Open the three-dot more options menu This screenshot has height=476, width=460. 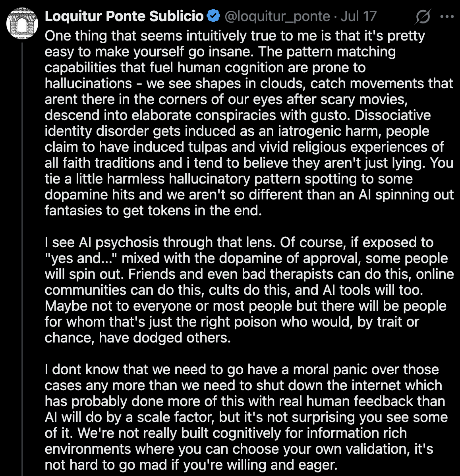click(447, 17)
